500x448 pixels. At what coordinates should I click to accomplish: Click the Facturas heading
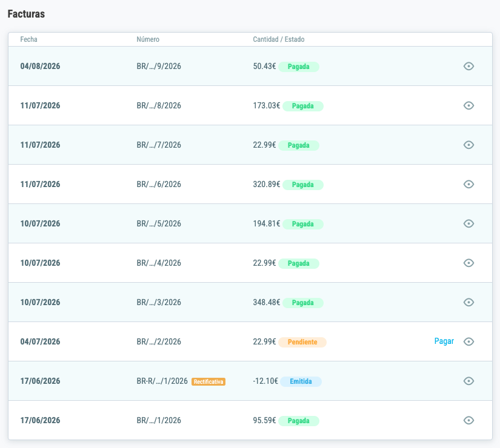tap(26, 14)
